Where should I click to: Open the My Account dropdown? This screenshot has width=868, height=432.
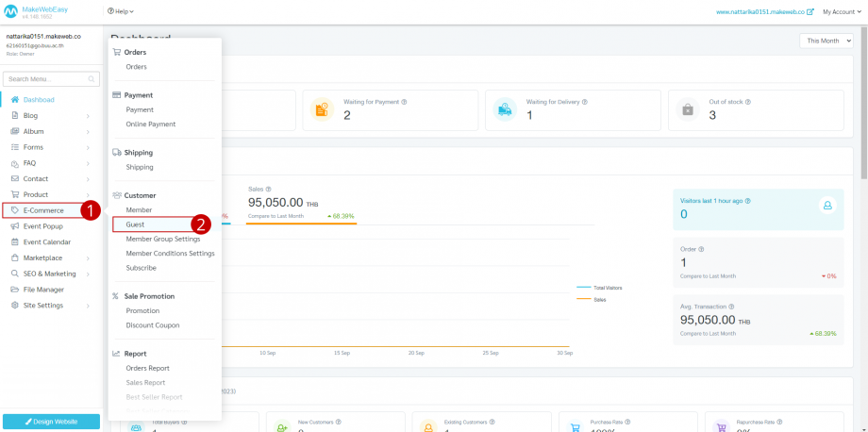point(841,12)
